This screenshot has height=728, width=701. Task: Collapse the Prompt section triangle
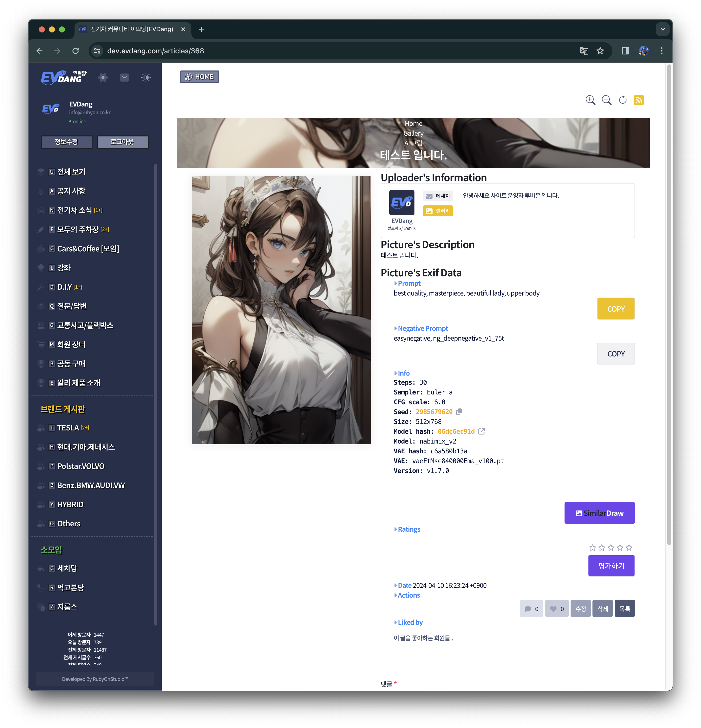coord(396,283)
